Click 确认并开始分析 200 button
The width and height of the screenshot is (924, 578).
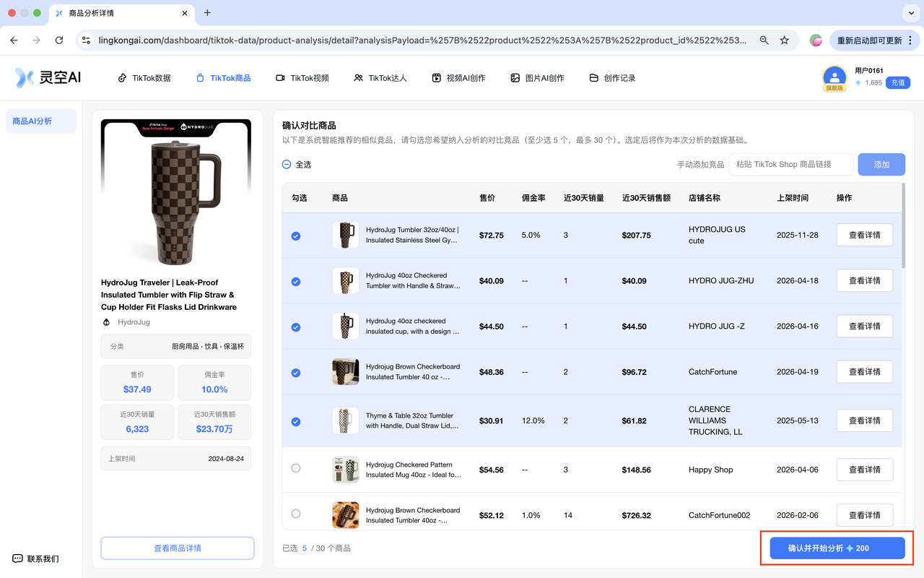click(x=837, y=548)
